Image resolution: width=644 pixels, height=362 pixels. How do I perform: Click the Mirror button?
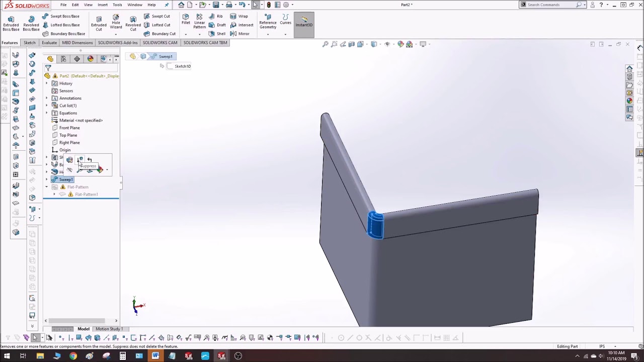click(x=240, y=34)
